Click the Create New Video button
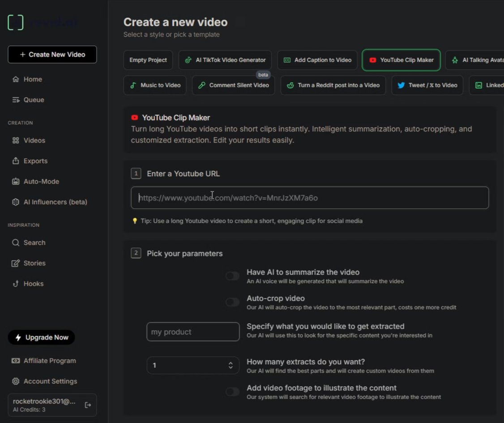This screenshot has width=504, height=423. tap(52, 55)
